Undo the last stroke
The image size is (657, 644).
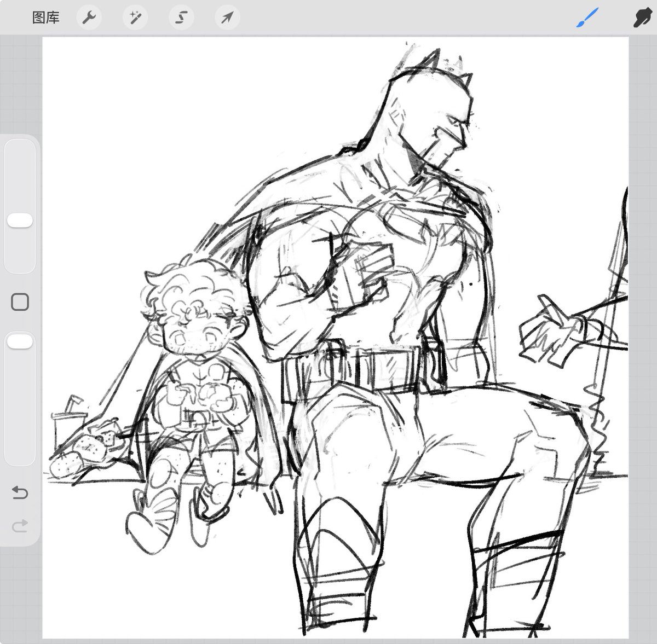click(x=20, y=492)
